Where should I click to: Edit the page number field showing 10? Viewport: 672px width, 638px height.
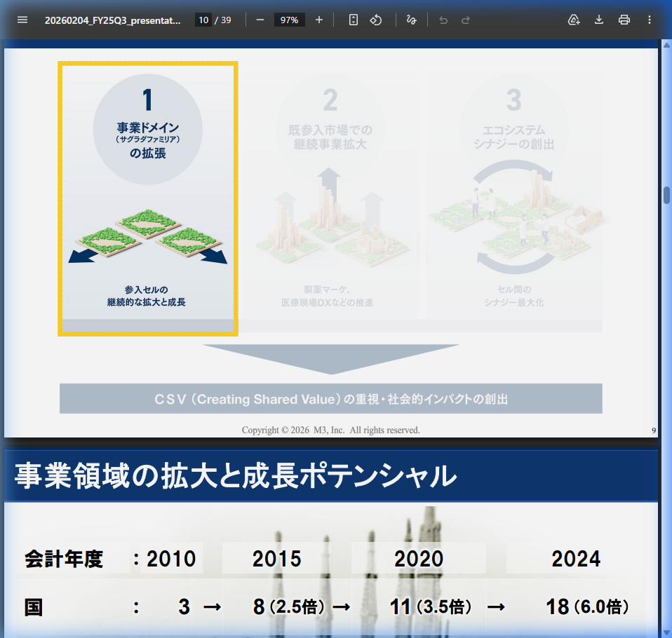coord(203,20)
